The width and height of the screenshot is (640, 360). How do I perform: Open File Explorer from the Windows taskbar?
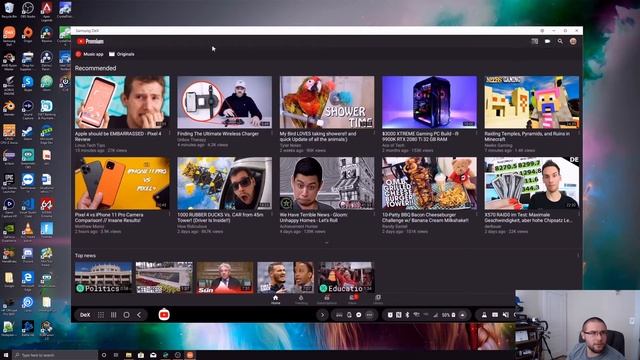point(129,355)
